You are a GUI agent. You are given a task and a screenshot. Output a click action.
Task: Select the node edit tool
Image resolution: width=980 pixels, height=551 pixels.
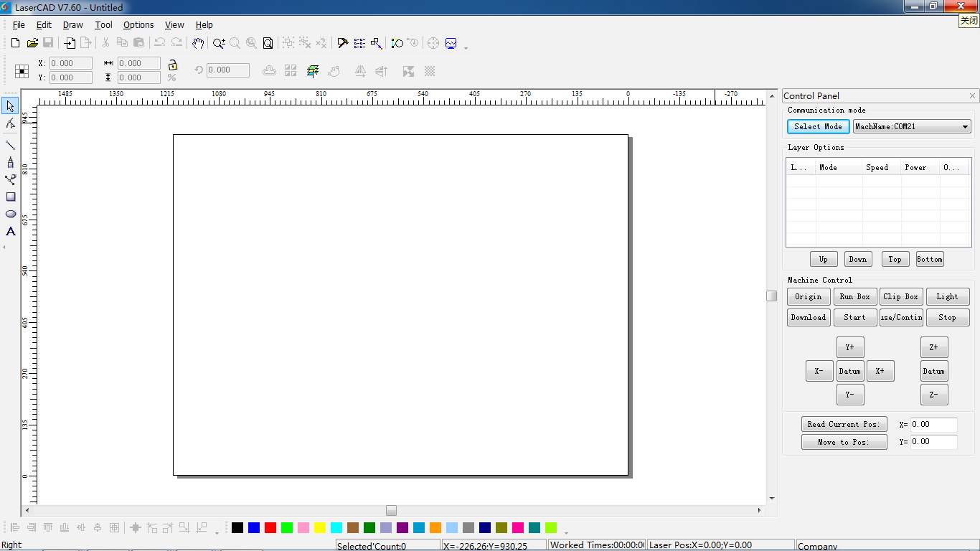[10, 124]
